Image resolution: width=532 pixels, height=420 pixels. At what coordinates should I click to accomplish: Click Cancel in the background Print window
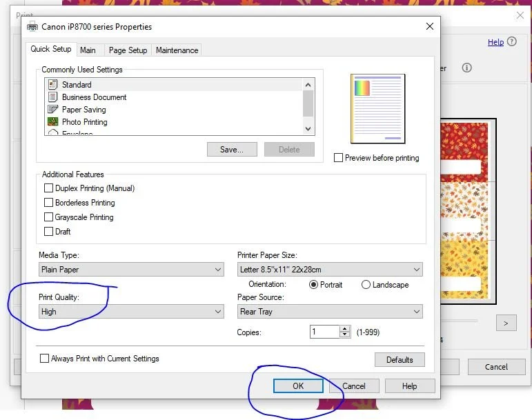click(496, 367)
